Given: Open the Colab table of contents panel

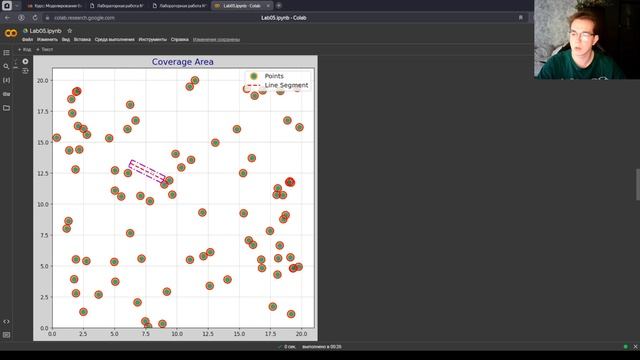Looking at the screenshot, I should pyautogui.click(x=7, y=53).
